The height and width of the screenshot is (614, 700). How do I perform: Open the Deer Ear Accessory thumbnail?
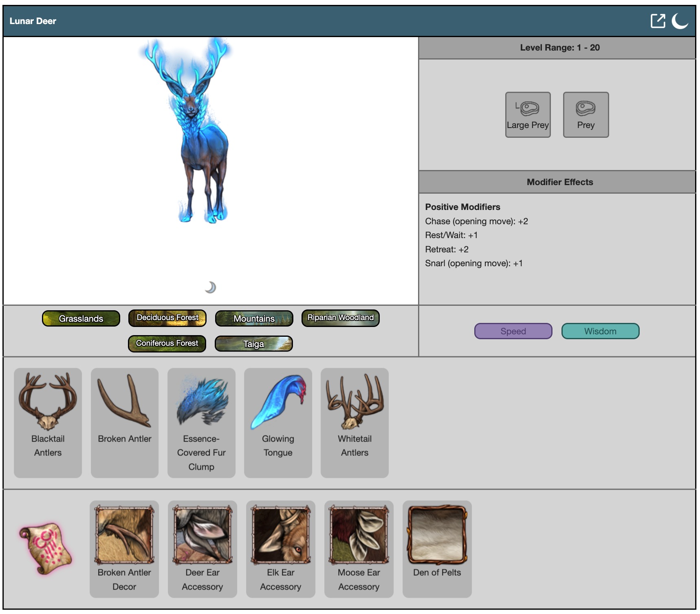pos(203,549)
